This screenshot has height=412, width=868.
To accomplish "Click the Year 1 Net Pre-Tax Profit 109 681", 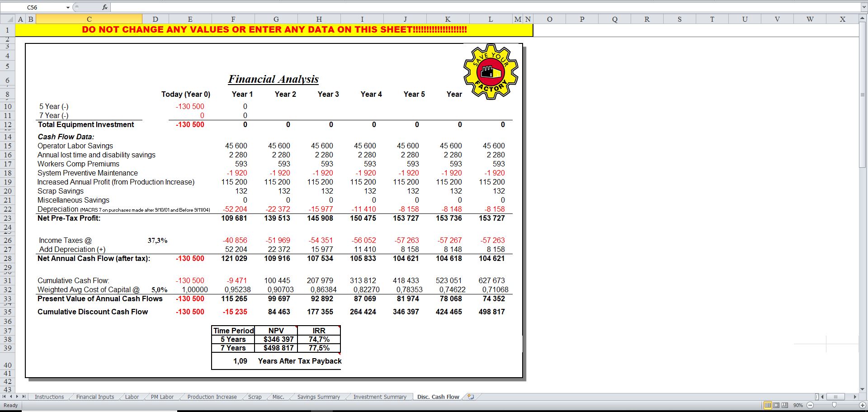I will [x=234, y=218].
